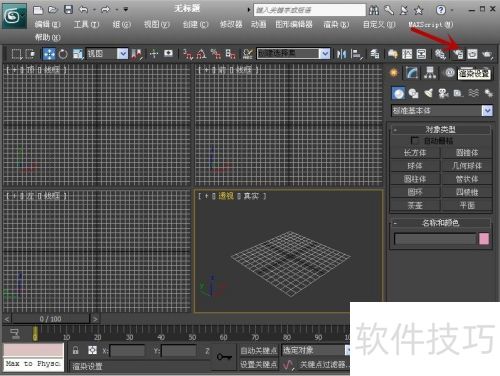Select the Geometry category sphere icon
Image resolution: width=500 pixels, height=376 pixels.
pos(398,93)
